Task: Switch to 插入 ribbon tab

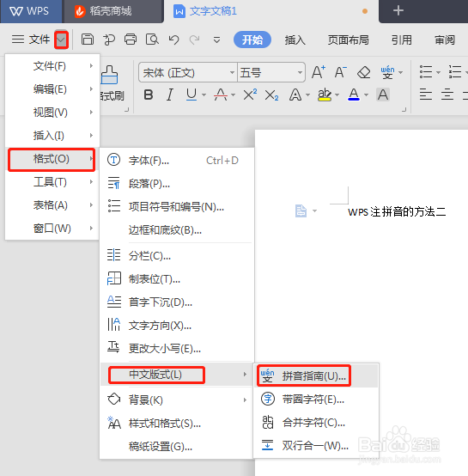Action: pos(295,40)
